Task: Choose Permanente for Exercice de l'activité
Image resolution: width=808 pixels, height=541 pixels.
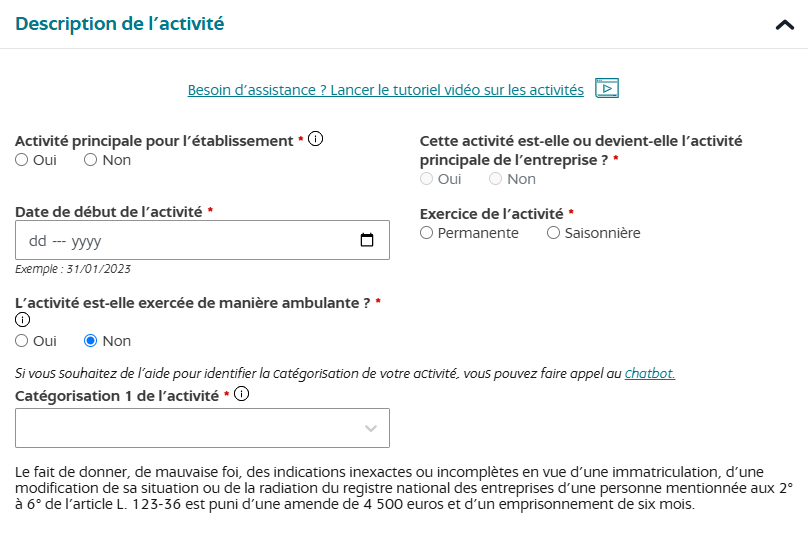Action: pyautogui.click(x=427, y=233)
